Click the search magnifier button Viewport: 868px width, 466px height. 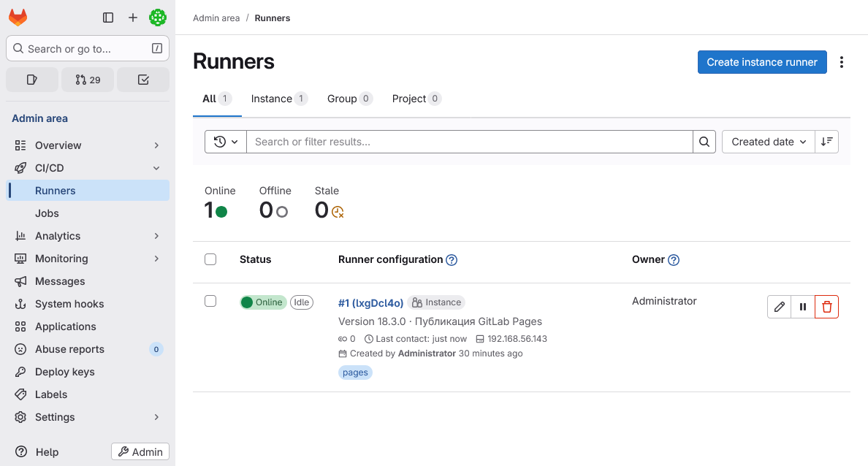coord(704,142)
